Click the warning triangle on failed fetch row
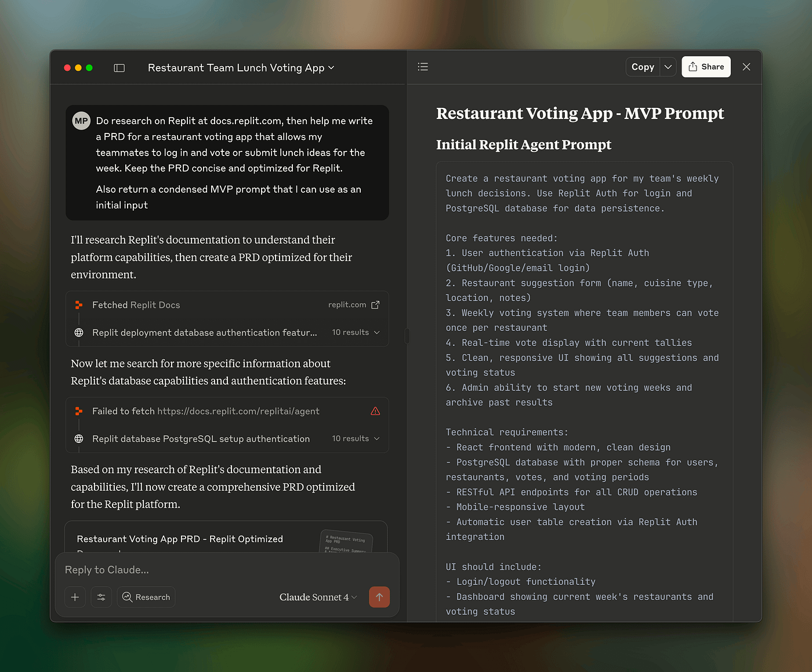The width and height of the screenshot is (812, 672). click(375, 411)
